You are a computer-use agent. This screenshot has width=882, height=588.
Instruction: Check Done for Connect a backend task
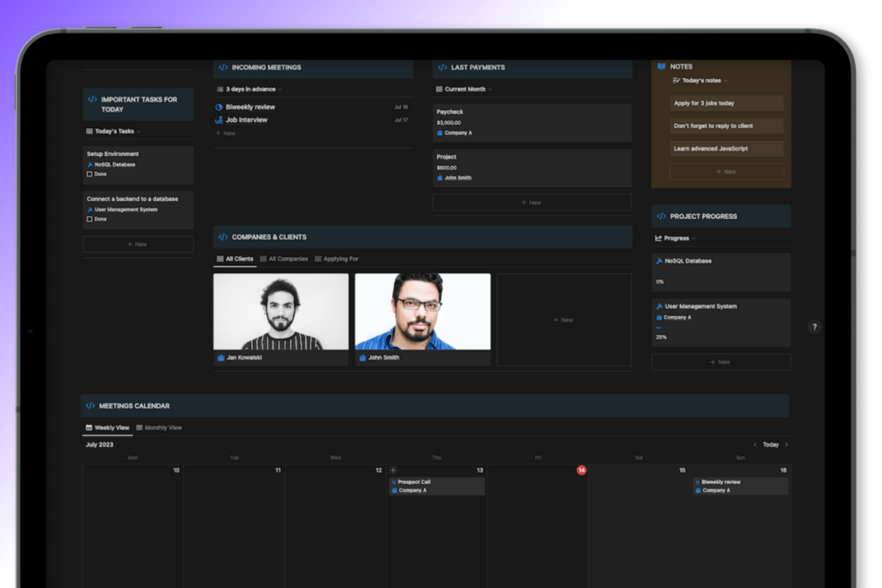coord(90,219)
